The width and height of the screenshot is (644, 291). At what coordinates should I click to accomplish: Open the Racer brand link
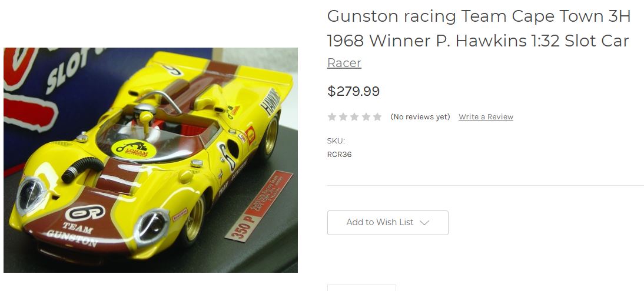pos(344,63)
